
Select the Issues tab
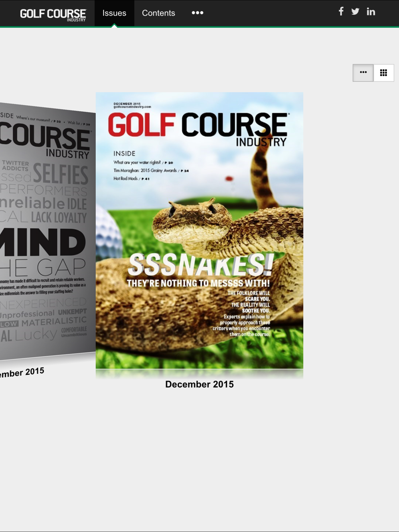pos(114,13)
